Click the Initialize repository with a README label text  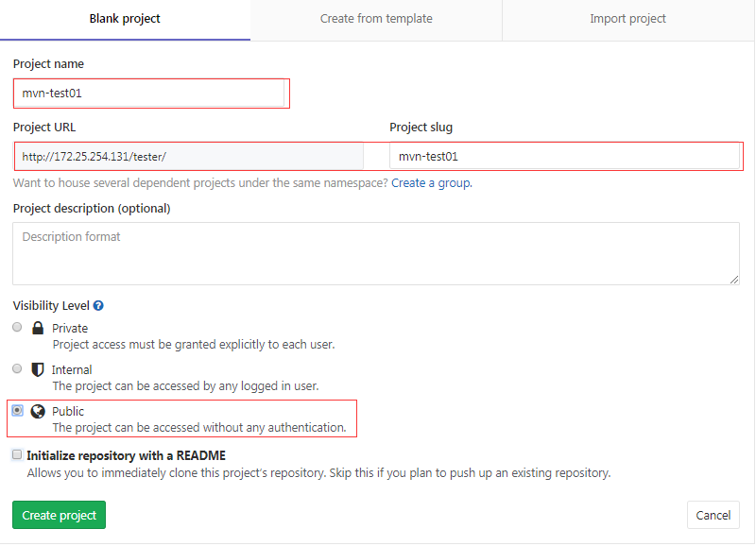click(126, 455)
